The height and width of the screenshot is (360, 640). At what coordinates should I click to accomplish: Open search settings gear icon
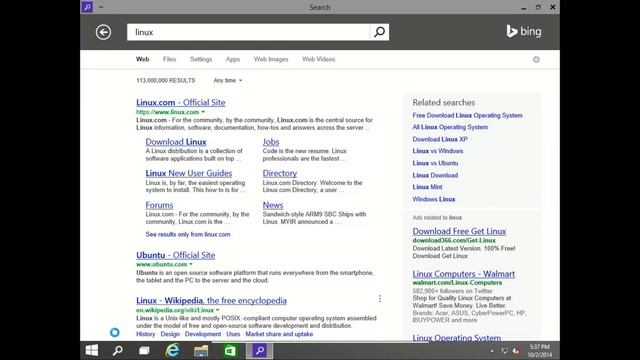536,60
